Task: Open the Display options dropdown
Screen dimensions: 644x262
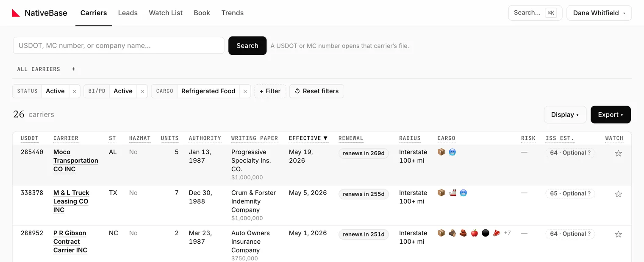Action: 565,115
